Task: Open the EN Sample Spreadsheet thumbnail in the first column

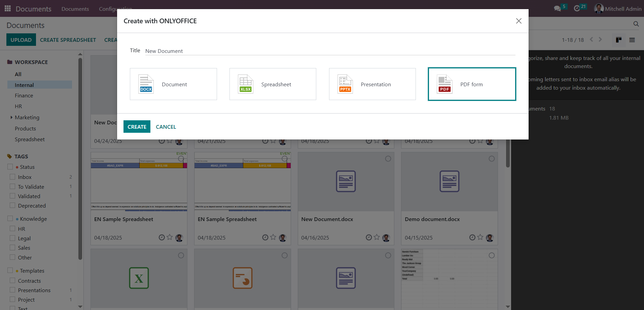Action: click(139, 182)
